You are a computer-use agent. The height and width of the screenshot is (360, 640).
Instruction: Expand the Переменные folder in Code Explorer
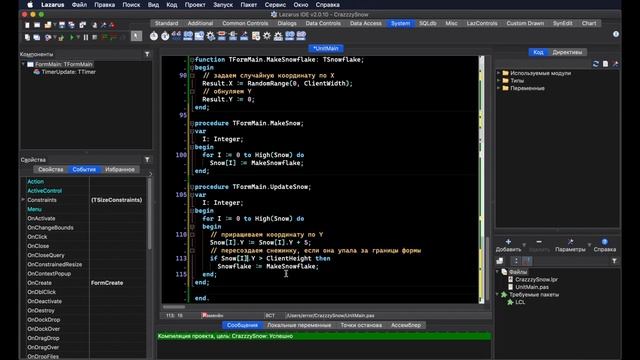(x=498, y=88)
